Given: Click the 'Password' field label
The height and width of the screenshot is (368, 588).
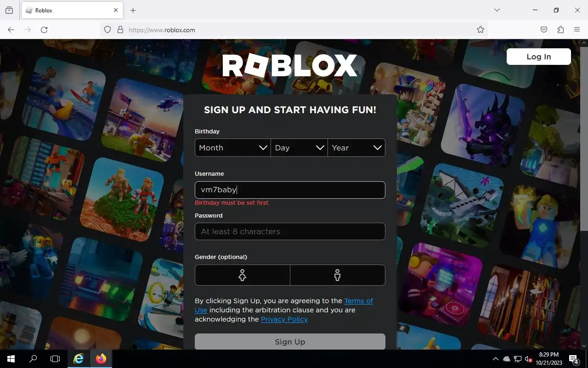Looking at the screenshot, I should [x=209, y=215].
